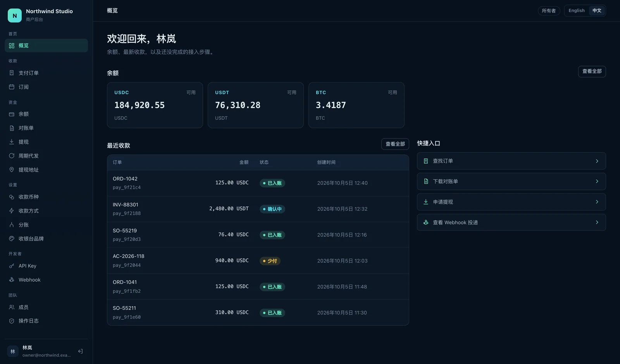The width and height of the screenshot is (620, 364).
Task: Open the 下载对账单 shortcut chevron
Action: [597, 182]
